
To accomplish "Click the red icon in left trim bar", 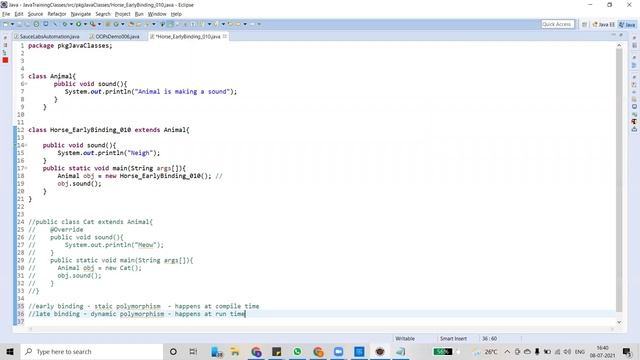I will pyautogui.click(x=5, y=60).
